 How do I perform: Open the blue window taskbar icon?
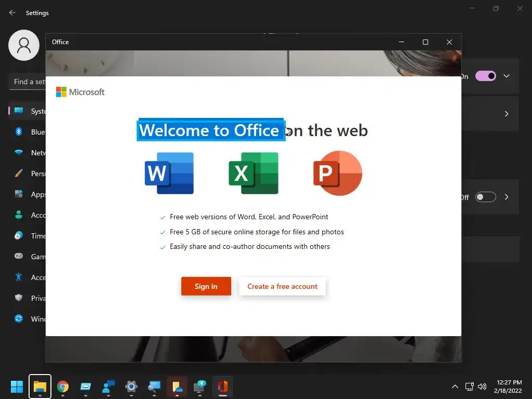click(86, 387)
